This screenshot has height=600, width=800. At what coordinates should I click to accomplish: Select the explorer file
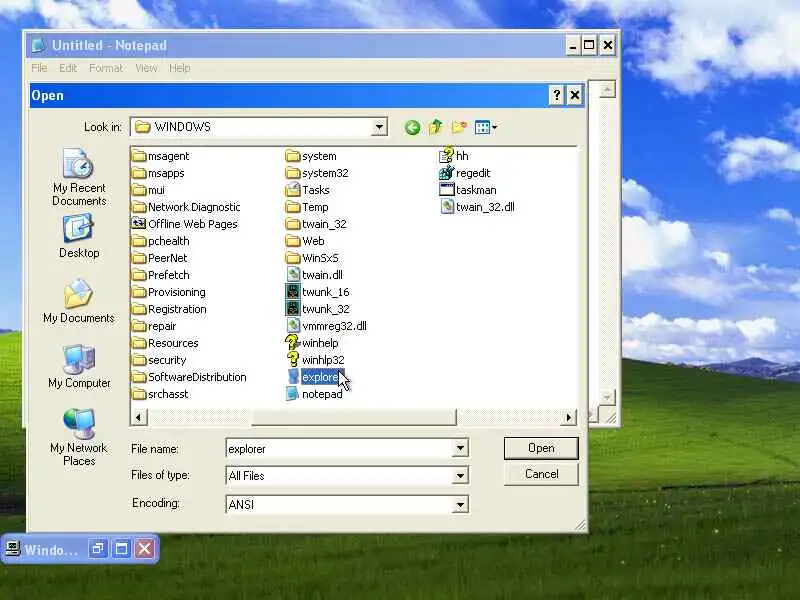coord(315,377)
